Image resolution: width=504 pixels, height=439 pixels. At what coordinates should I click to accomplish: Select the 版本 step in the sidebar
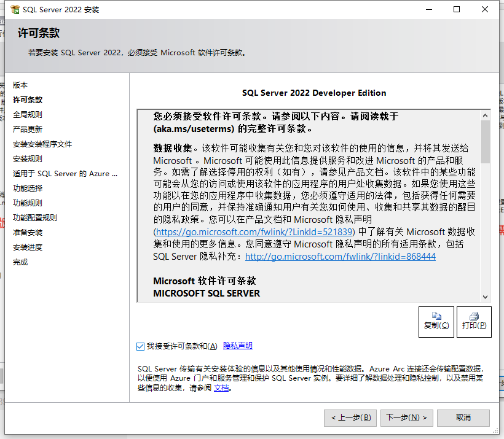(x=20, y=85)
